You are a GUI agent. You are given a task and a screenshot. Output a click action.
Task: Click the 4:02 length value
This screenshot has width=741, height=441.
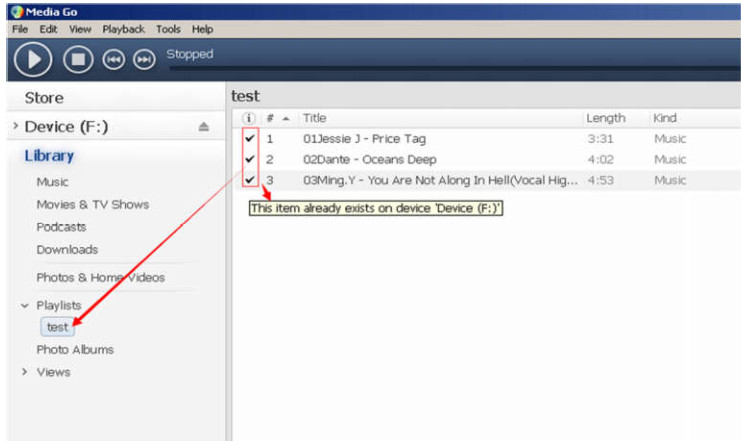pyautogui.click(x=600, y=159)
